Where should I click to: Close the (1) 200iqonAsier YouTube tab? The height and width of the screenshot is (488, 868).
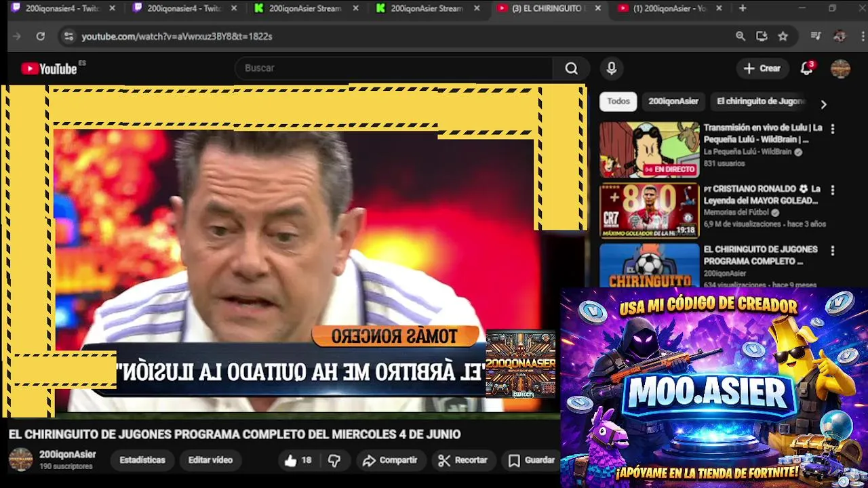tap(719, 9)
